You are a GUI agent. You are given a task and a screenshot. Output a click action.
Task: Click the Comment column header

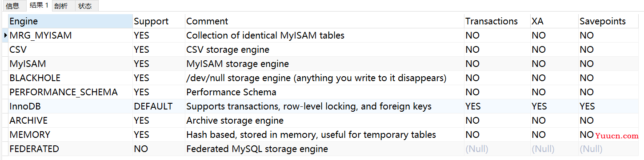pos(324,21)
